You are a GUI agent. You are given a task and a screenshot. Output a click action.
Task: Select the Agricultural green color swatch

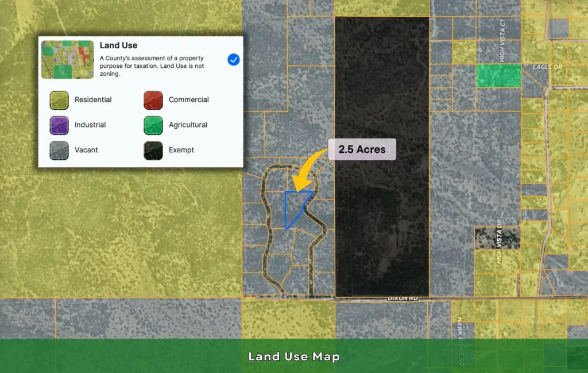coord(153,125)
